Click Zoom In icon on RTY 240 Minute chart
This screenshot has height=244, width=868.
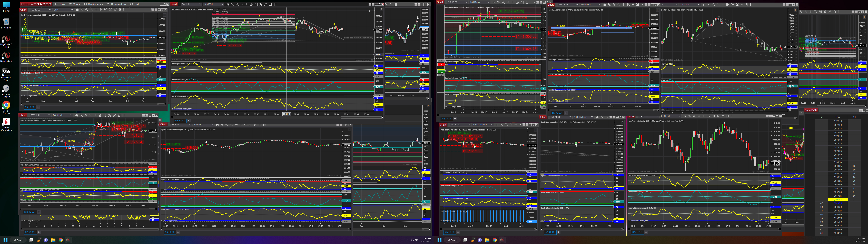click(x=86, y=115)
